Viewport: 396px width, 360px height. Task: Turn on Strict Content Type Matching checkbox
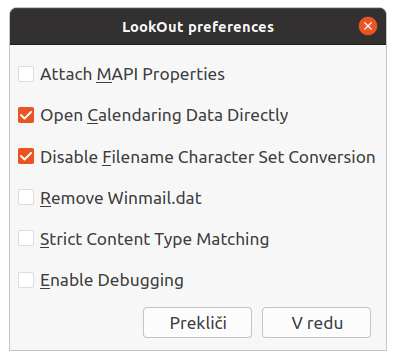(x=26, y=239)
